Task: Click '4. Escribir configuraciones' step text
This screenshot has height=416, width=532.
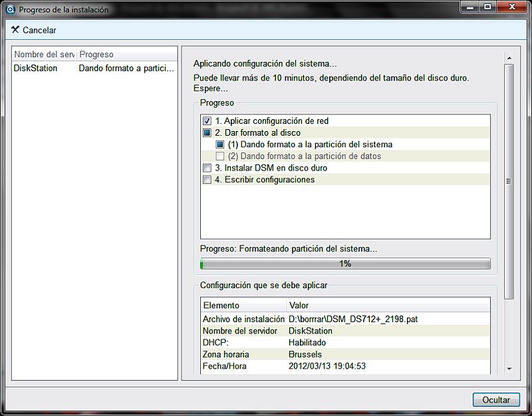Action: (x=265, y=179)
